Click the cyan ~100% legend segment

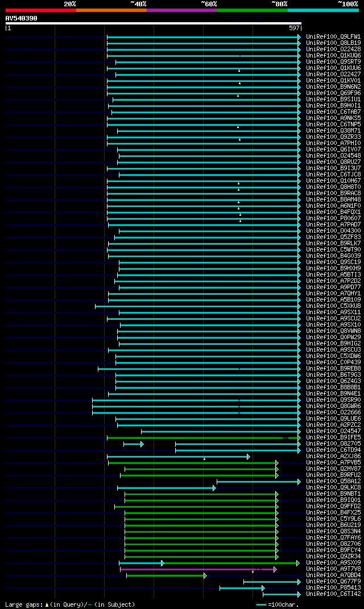[x=323, y=10]
